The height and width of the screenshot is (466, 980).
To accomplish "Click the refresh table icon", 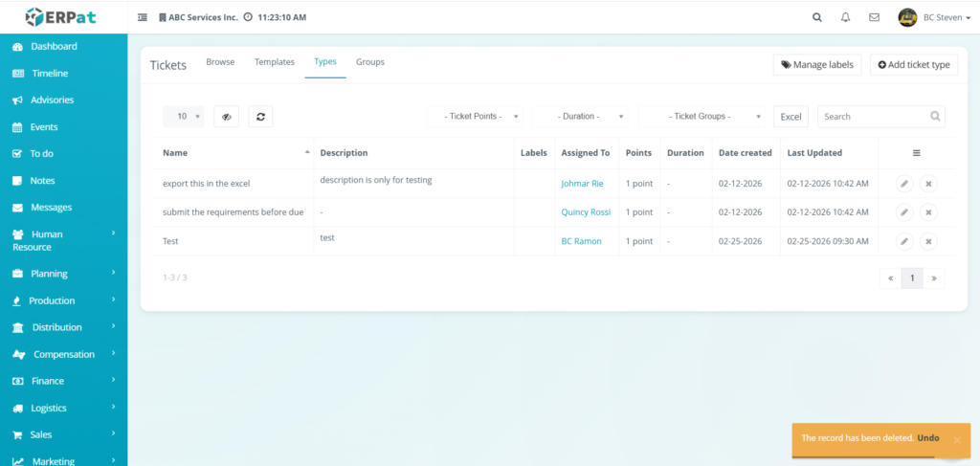I will 261,117.
